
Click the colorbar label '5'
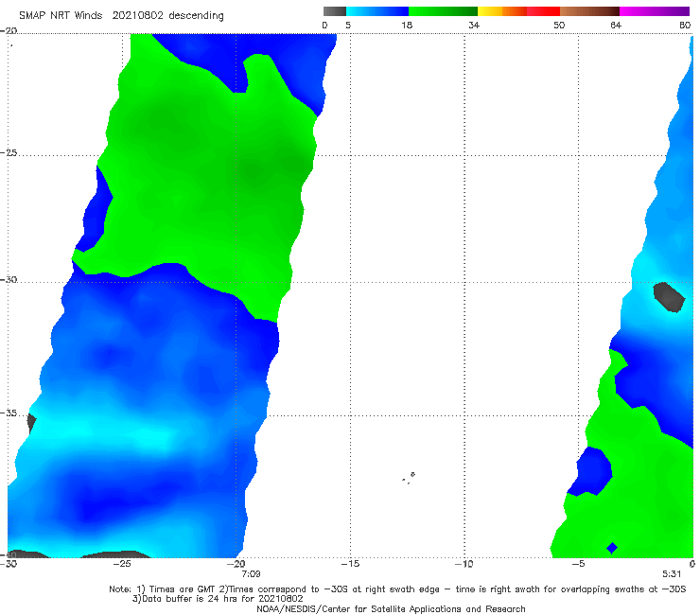348,26
